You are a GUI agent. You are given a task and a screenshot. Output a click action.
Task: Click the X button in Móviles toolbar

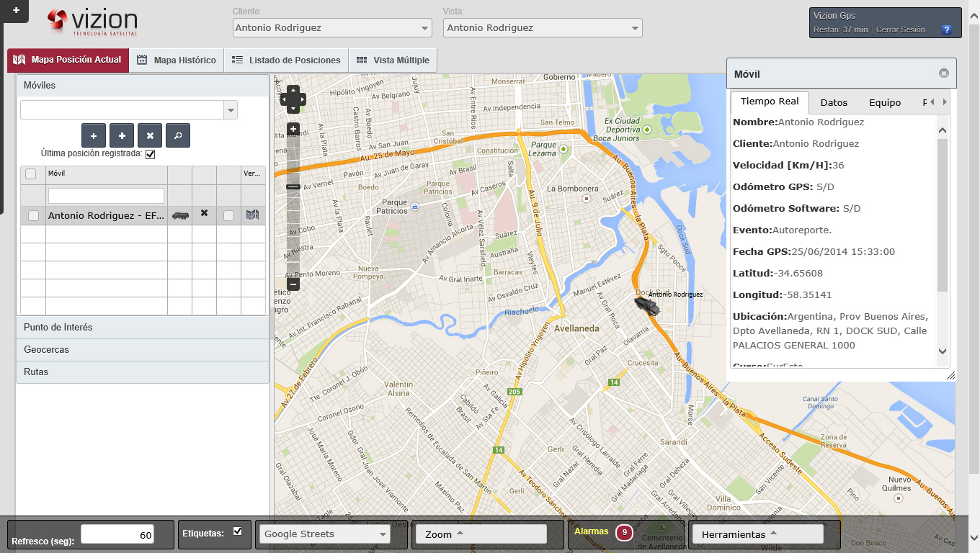(x=150, y=135)
